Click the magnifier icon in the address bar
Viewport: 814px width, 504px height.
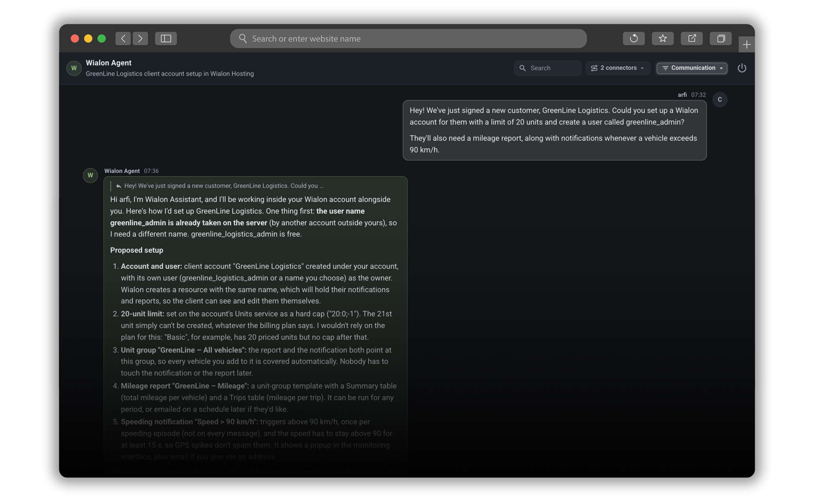[243, 38]
